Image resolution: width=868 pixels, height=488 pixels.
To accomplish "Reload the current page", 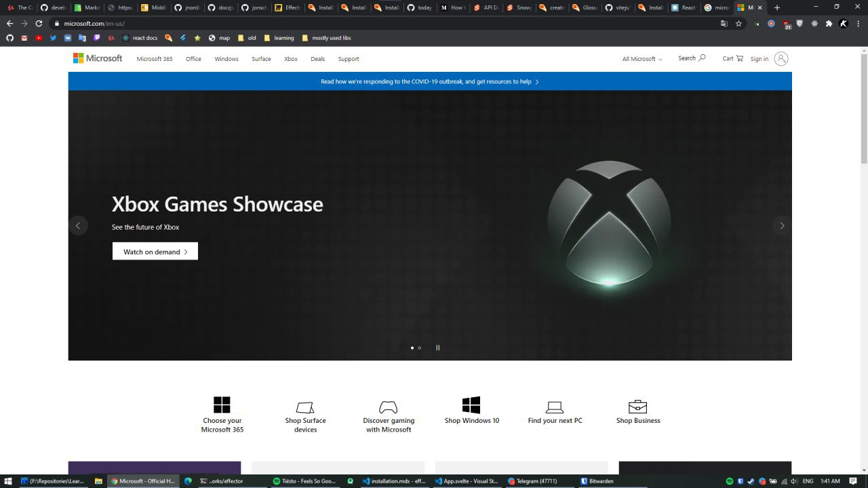I will (x=39, y=23).
